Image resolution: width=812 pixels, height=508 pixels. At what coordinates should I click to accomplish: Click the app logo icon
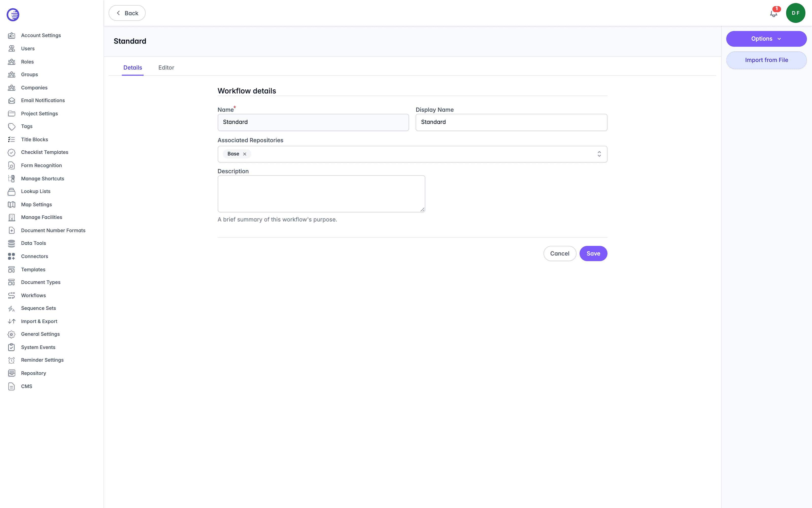(x=13, y=14)
